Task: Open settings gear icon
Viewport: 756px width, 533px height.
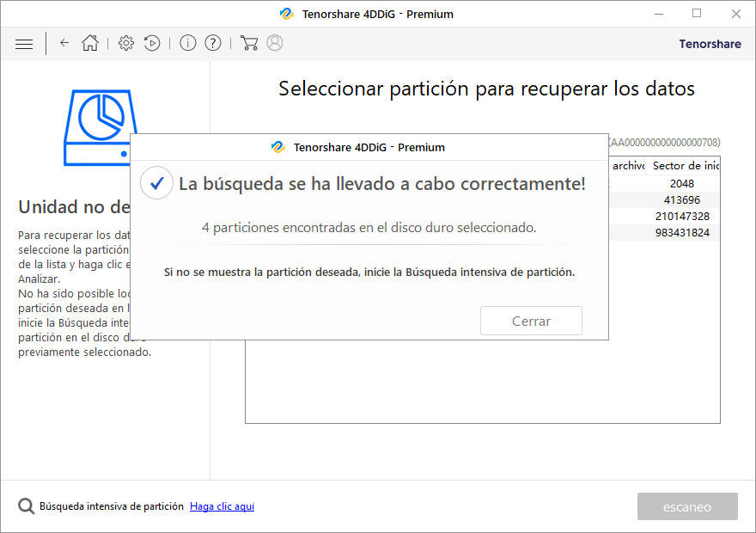Action: [x=126, y=43]
